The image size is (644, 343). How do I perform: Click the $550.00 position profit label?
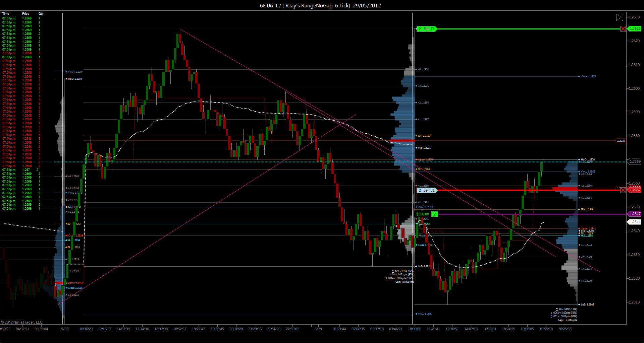(x=423, y=214)
